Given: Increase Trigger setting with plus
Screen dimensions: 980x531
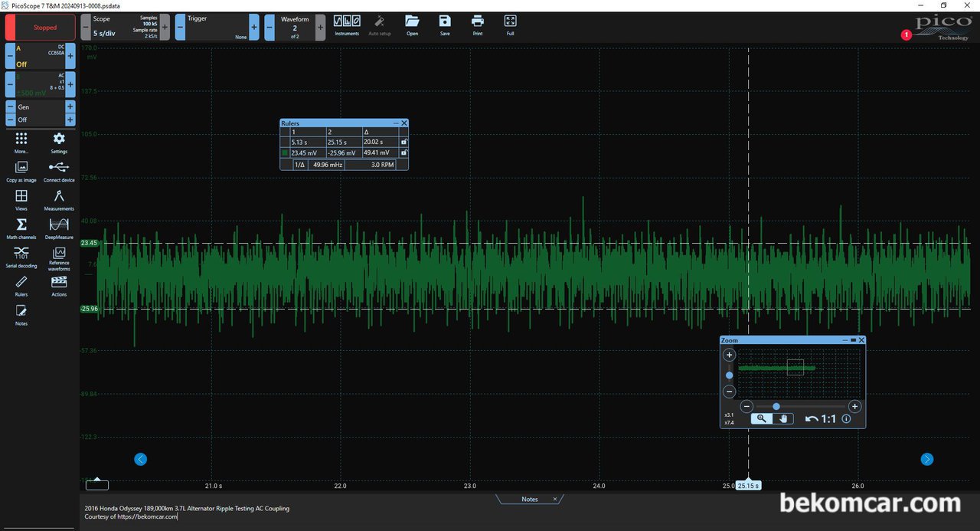Looking at the screenshot, I should coord(254,28).
